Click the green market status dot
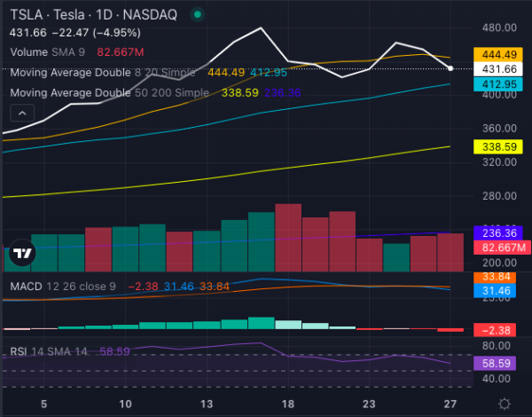 coord(198,14)
